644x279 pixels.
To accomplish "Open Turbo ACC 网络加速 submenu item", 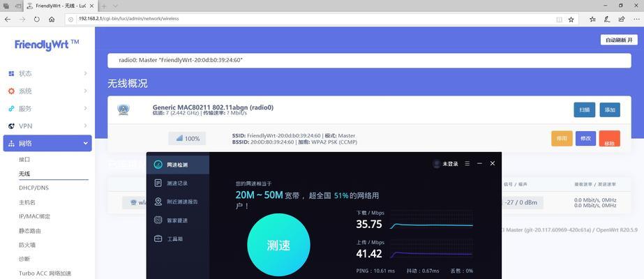I will tap(45, 273).
